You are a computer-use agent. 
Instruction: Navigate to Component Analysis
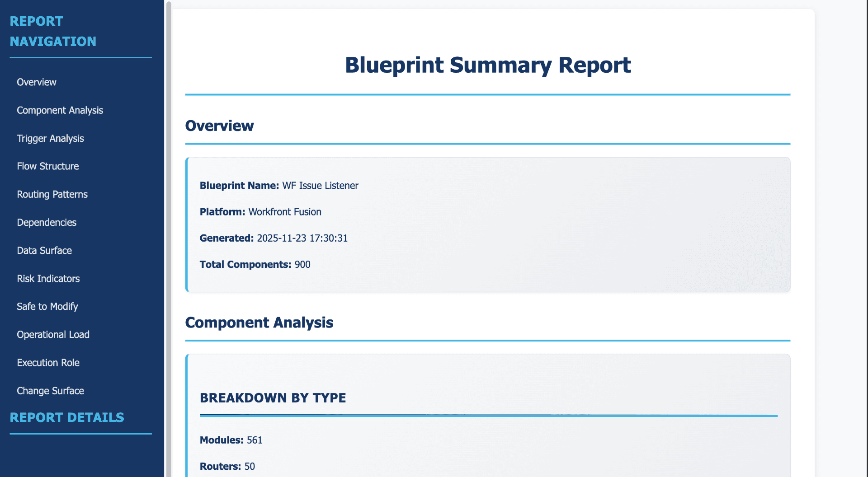pos(60,110)
